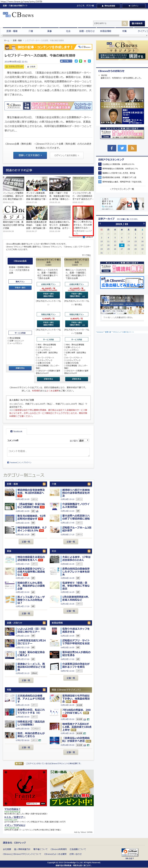Open 個人情報保護方針 footer link
Viewport: 148px width, 868px height.
pos(22,849)
